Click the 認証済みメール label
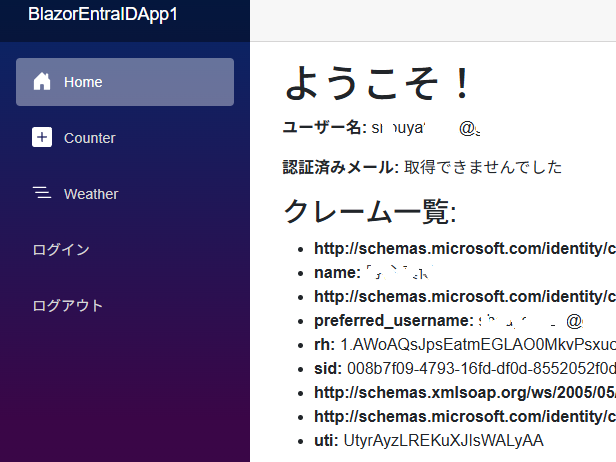 [341, 167]
